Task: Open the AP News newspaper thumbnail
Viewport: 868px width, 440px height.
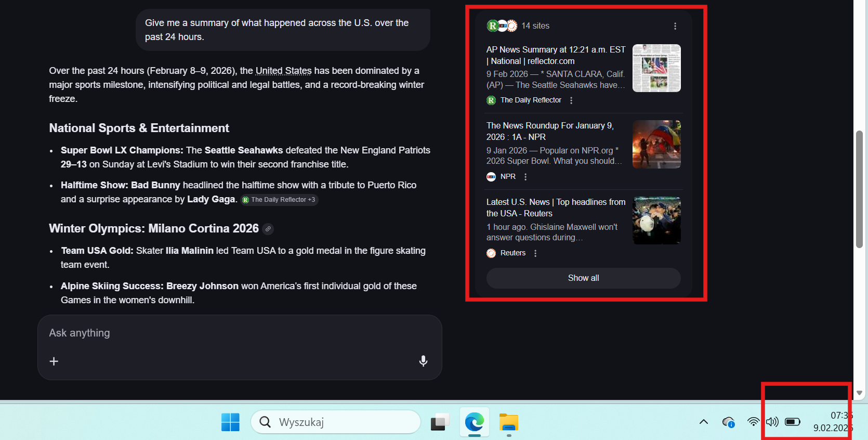Action: pyautogui.click(x=656, y=68)
